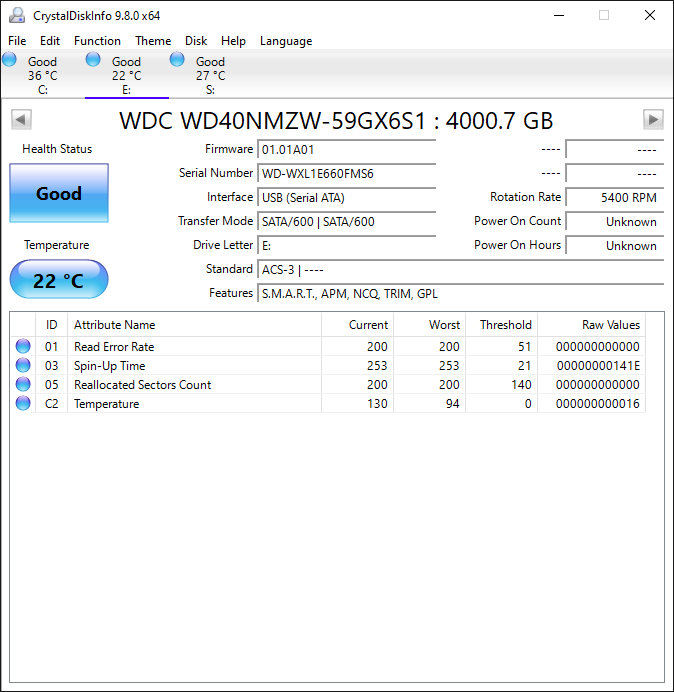Open the File menu
Image resolution: width=674 pixels, height=692 pixels.
17,41
